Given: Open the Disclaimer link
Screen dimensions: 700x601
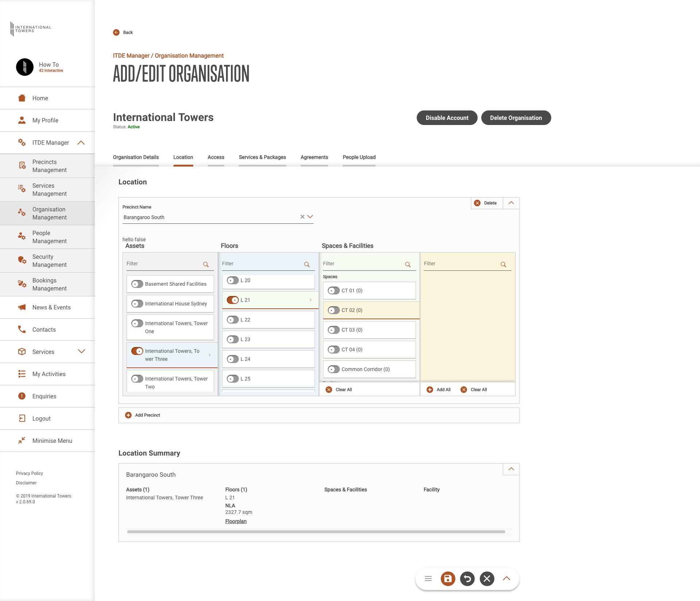Looking at the screenshot, I should pos(26,483).
